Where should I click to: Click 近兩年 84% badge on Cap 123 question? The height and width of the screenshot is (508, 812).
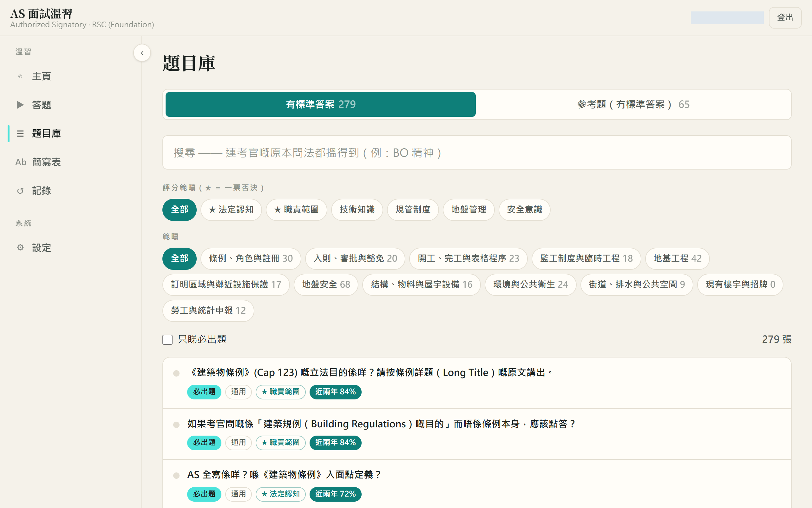(x=335, y=392)
